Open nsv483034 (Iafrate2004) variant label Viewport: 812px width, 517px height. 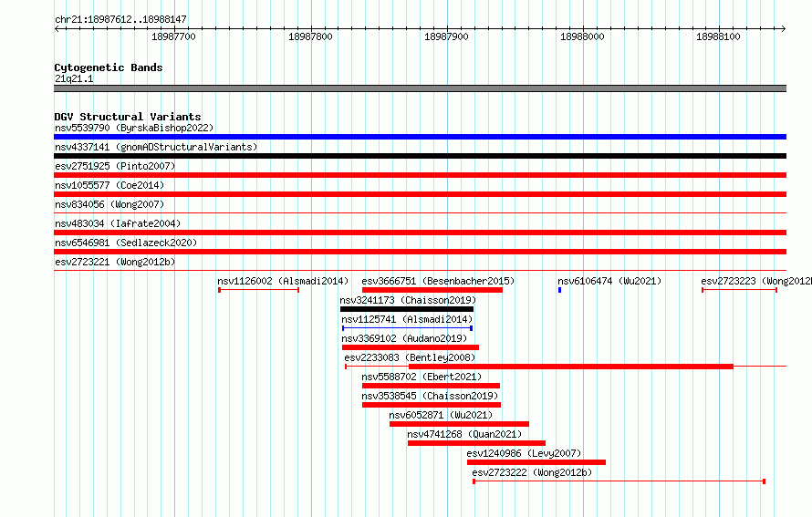pos(118,223)
